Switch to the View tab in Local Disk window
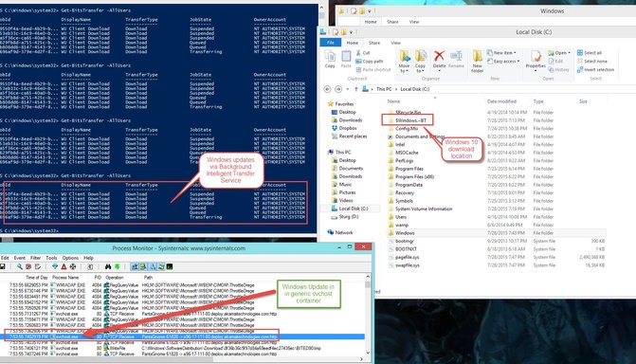The height and width of the screenshot is (364, 636). (x=396, y=43)
